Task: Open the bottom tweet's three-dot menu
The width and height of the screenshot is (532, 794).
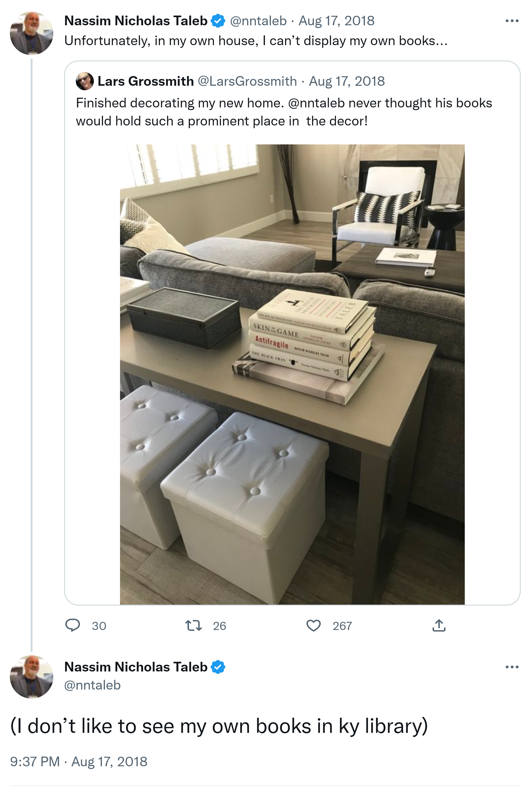Action: 512,667
